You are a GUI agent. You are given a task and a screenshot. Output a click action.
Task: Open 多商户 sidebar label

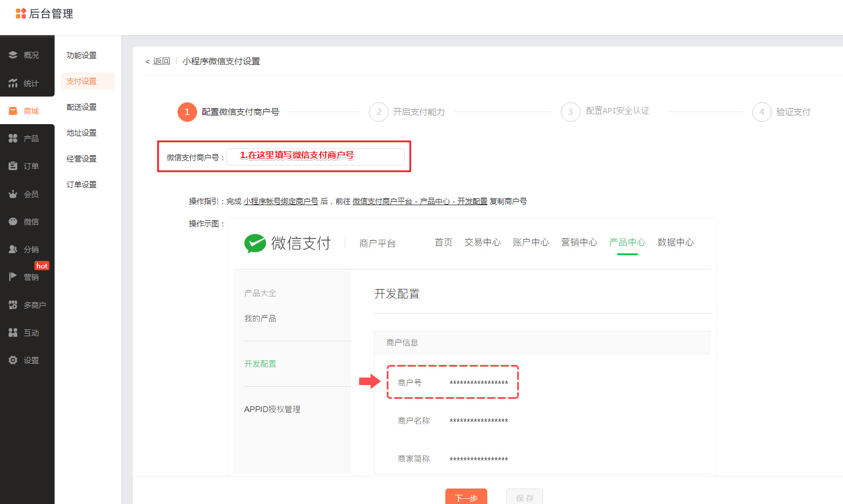34,305
